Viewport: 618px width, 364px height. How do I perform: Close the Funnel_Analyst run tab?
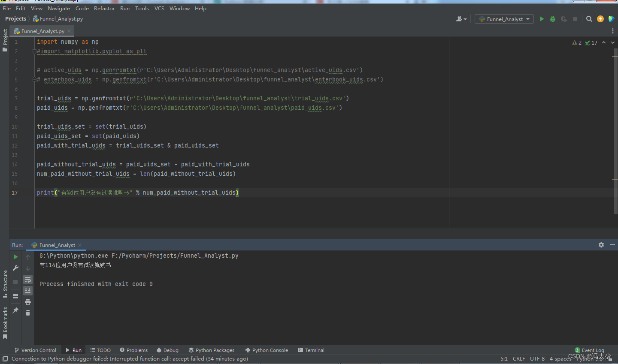click(x=80, y=245)
